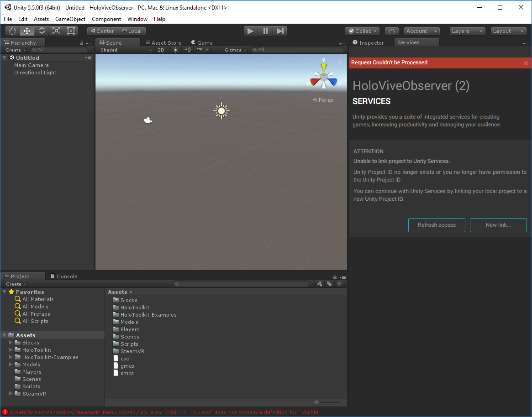Select Directional Light in Hierarchy
The width and height of the screenshot is (532, 417).
[x=35, y=73]
